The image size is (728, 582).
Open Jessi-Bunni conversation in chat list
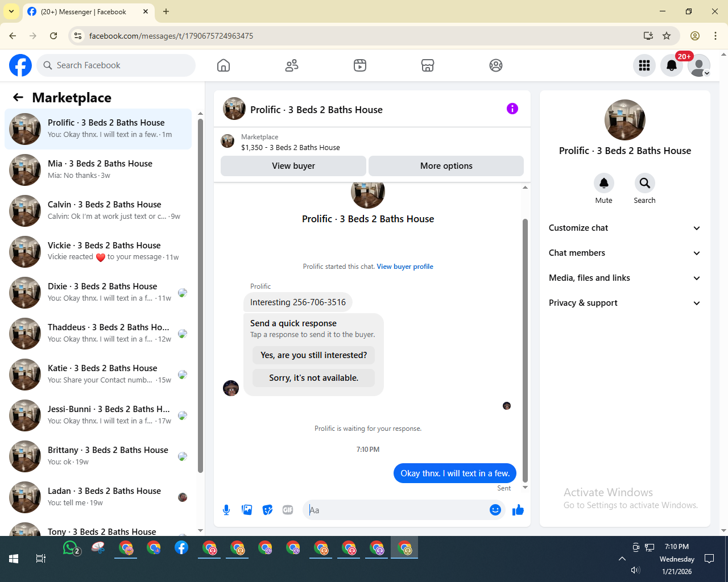[98, 415]
